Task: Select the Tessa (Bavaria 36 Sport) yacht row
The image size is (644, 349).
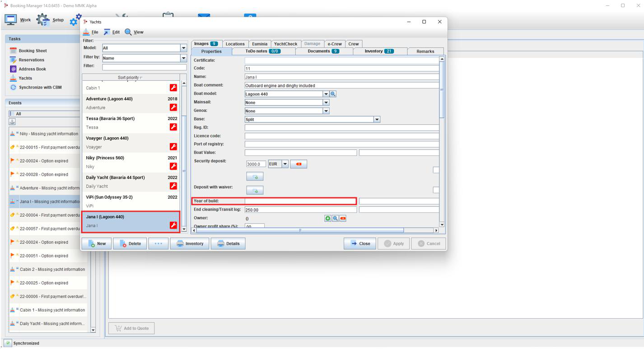Action: pyautogui.click(x=131, y=123)
